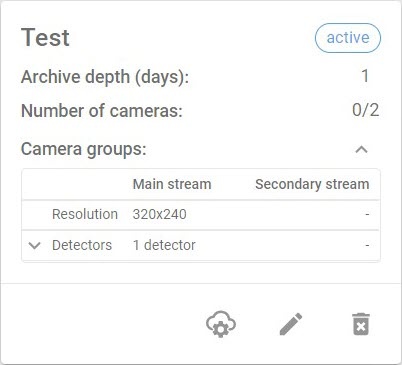Click the 1 detector cell

(x=164, y=245)
